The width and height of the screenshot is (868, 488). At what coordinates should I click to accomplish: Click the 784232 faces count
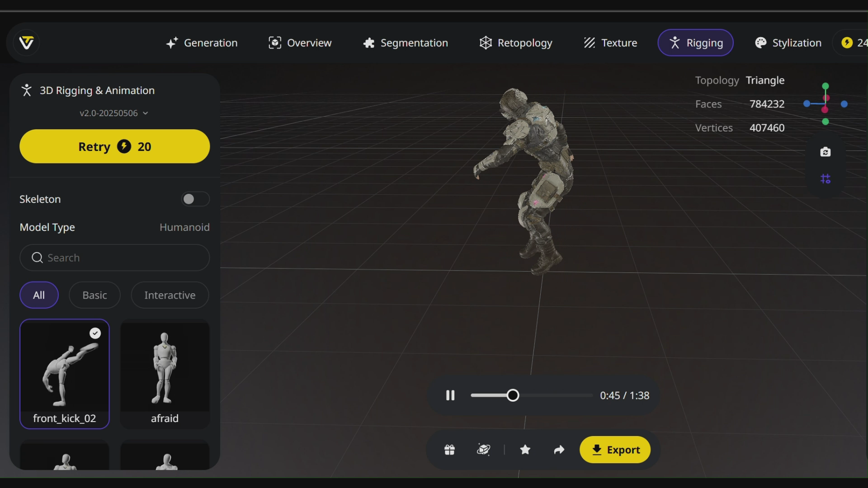pos(767,104)
